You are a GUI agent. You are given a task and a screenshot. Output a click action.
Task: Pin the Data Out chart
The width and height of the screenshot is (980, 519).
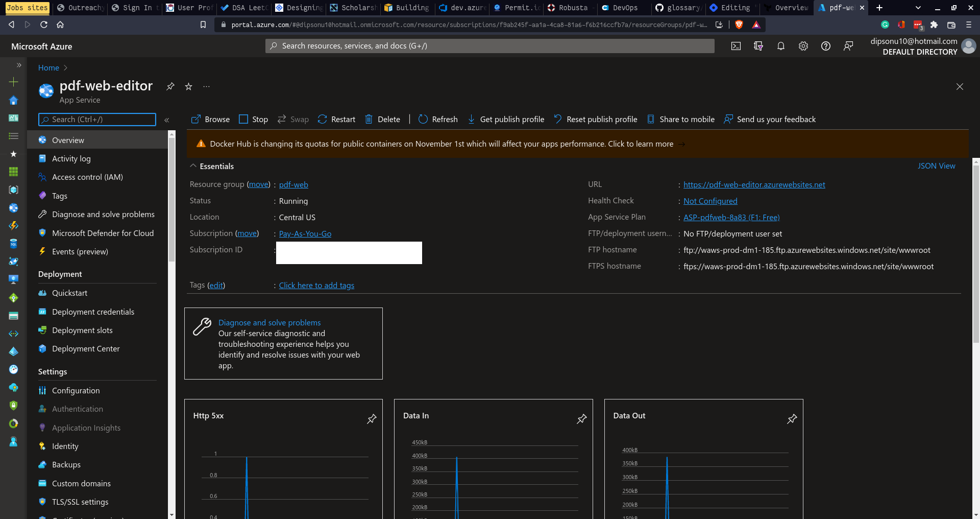(792, 419)
